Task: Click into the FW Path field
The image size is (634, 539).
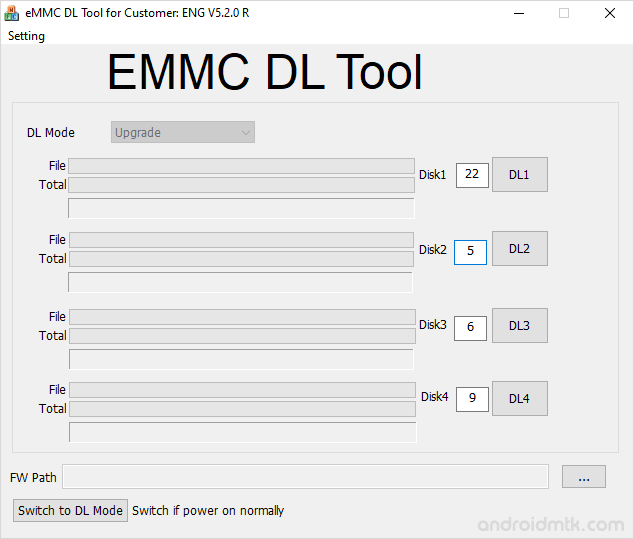Action: click(305, 477)
